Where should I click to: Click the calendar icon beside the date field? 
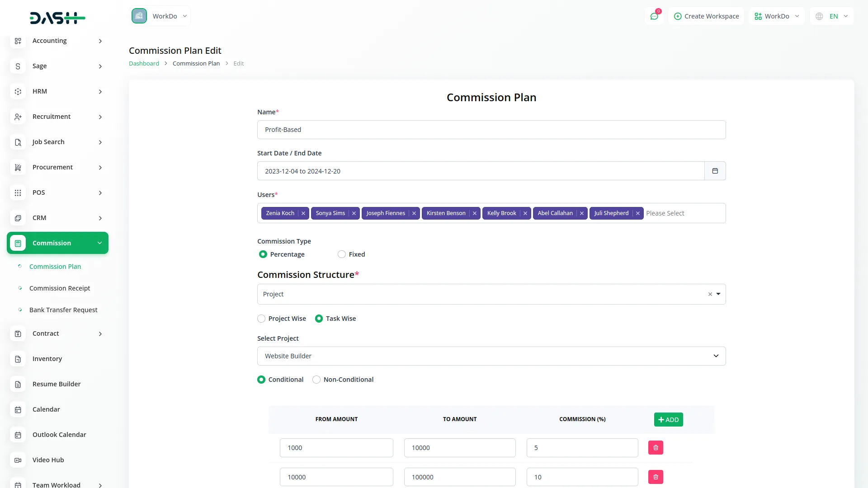pyautogui.click(x=715, y=171)
